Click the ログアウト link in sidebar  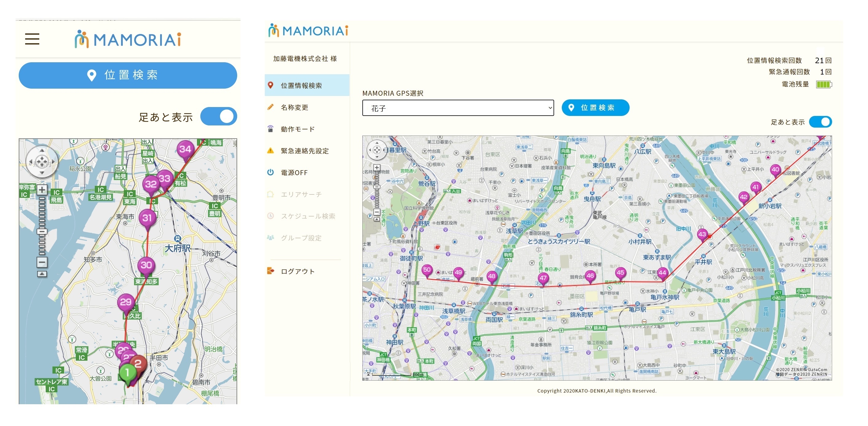(298, 271)
